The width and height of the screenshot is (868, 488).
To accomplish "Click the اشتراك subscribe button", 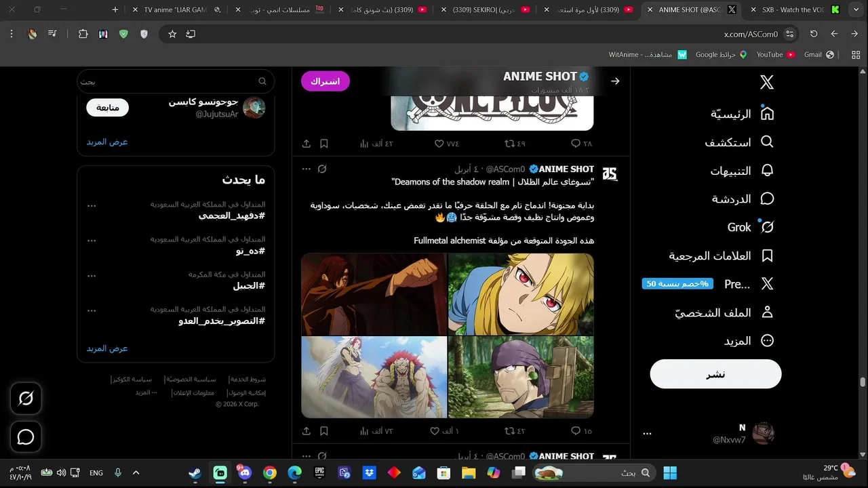I will [x=325, y=81].
